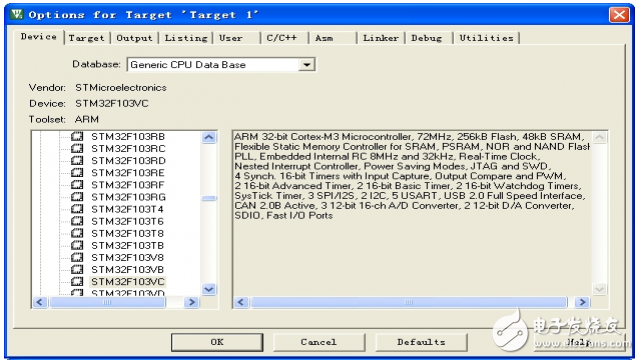Click the Keil icon in the title bar
The height and width of the screenshot is (360, 640).
[17, 14]
